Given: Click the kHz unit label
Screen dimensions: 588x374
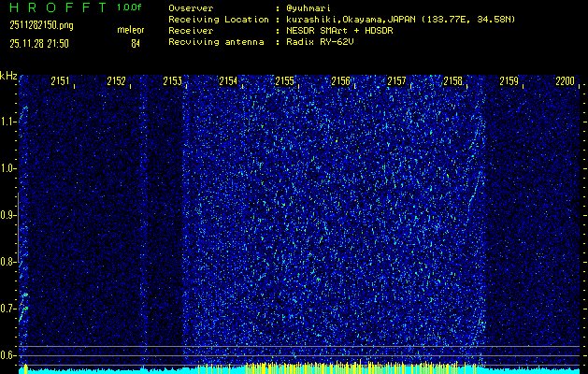Looking at the screenshot, I should point(8,76).
